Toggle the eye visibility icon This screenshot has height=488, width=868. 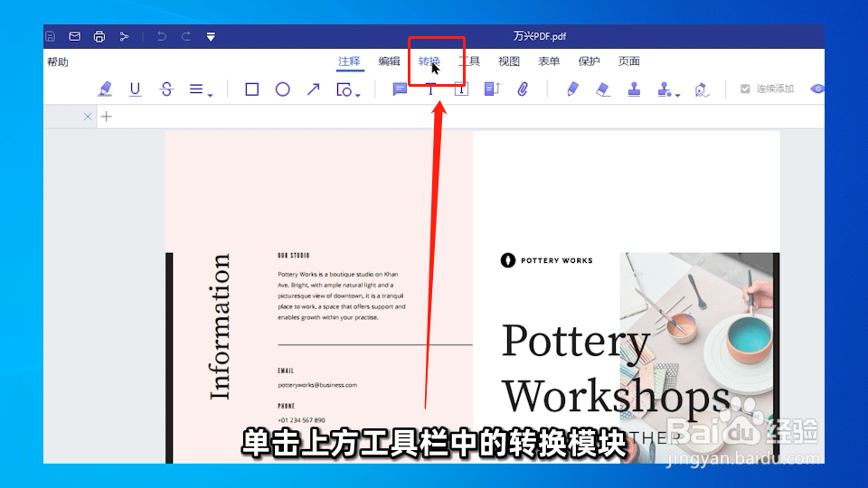click(x=817, y=89)
